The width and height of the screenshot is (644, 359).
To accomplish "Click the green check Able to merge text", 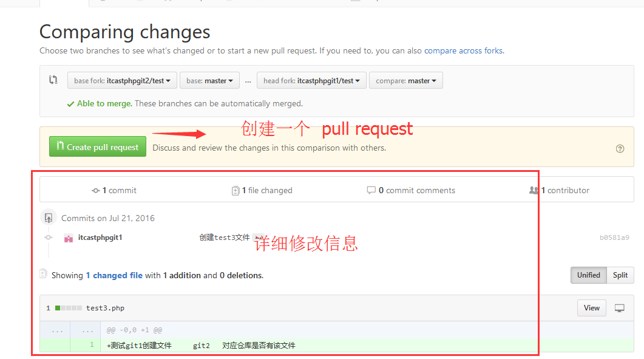I will 105,104.
